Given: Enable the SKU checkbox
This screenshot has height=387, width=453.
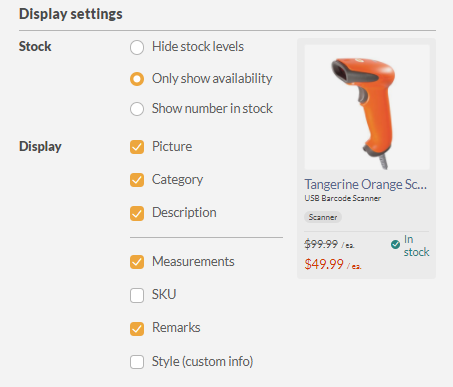Looking at the screenshot, I should 137,295.
